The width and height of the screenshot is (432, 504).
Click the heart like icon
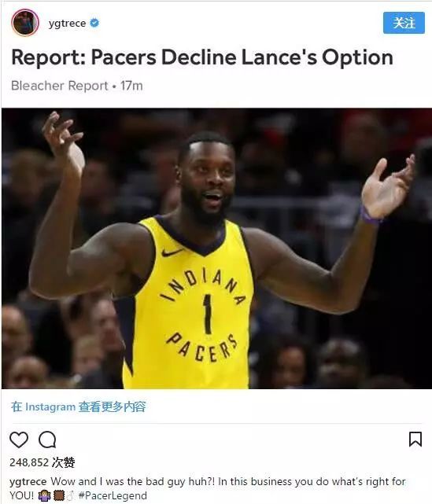click(x=19, y=440)
